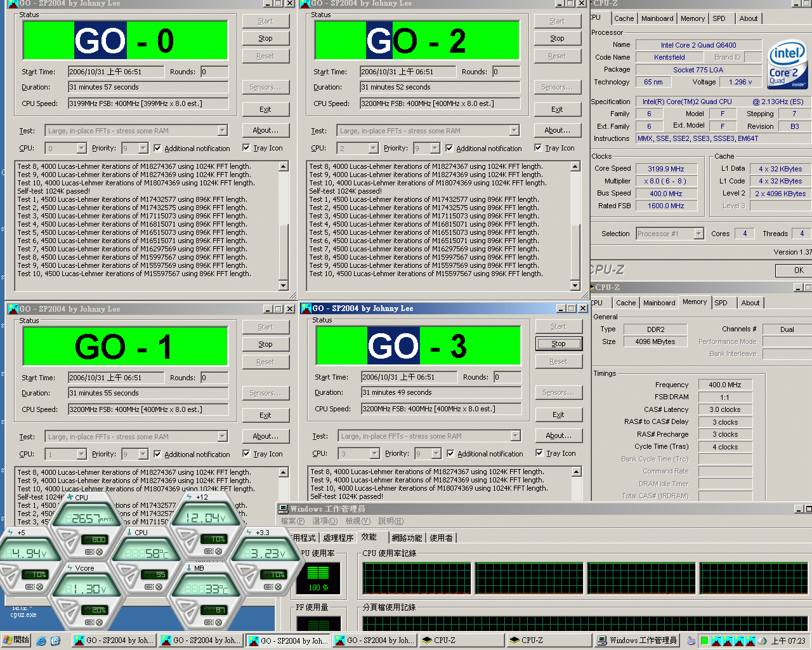Open settings icon on MB temperature widget
812x650 pixels.
[x=209, y=622]
